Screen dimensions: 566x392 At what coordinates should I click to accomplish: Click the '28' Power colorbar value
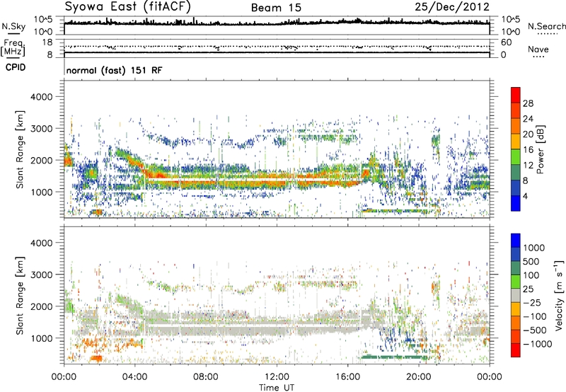click(x=528, y=103)
